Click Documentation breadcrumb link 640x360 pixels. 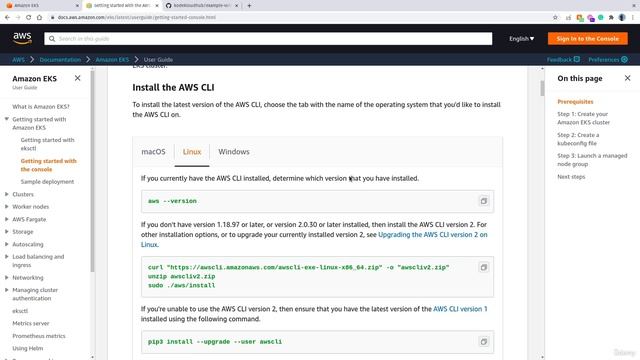coord(60,60)
